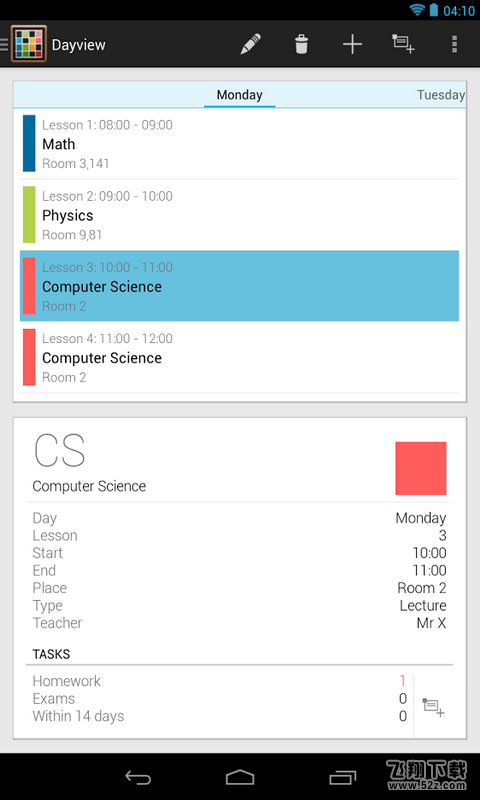Screen dimensions: 480x800
Task: Select Lesson 2 Physics entry
Action: click(240, 215)
